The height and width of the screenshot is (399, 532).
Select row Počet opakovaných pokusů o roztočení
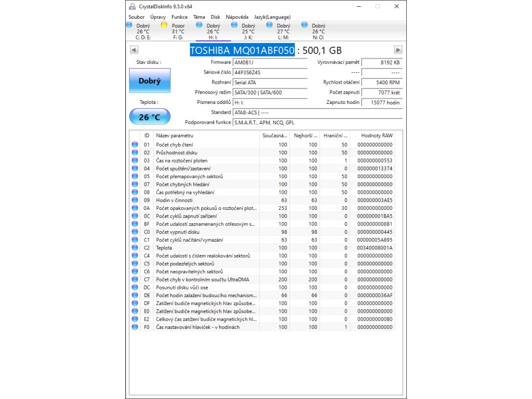click(262, 208)
